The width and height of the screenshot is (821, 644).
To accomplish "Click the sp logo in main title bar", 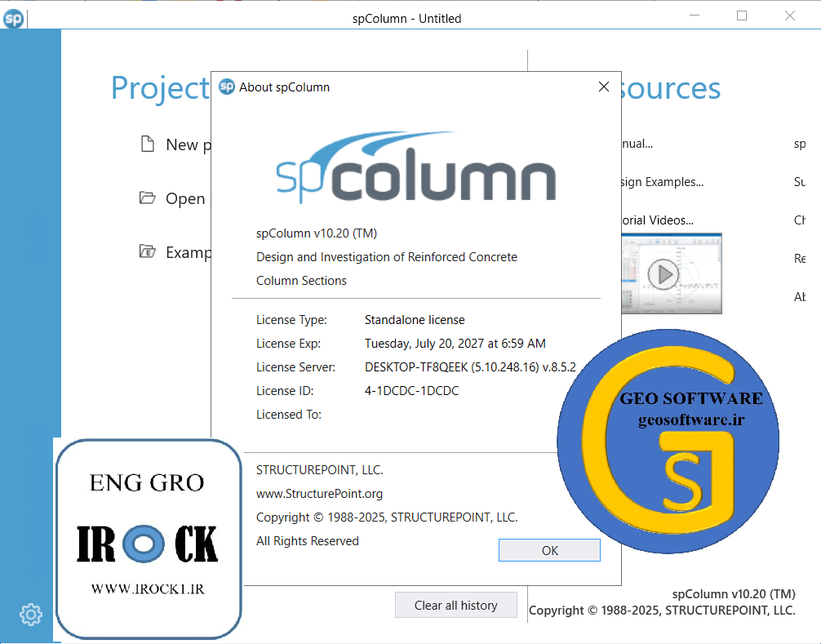I will (13, 18).
